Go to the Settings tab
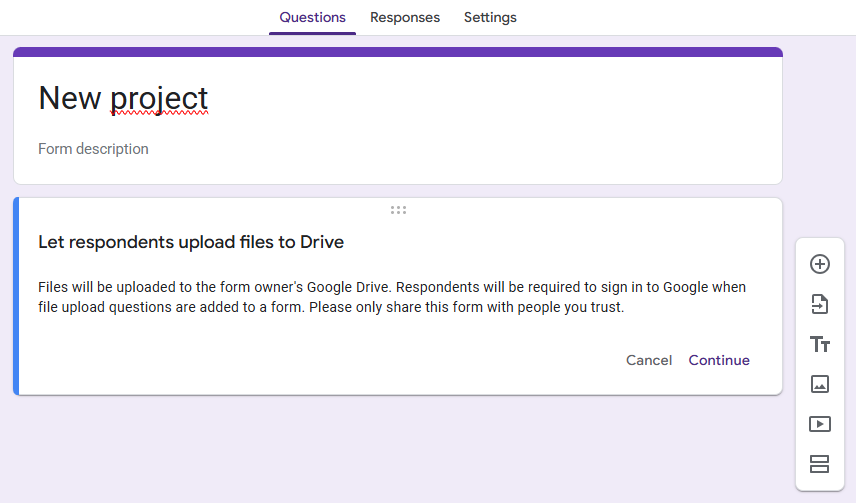This screenshot has height=503, width=856. (x=490, y=17)
